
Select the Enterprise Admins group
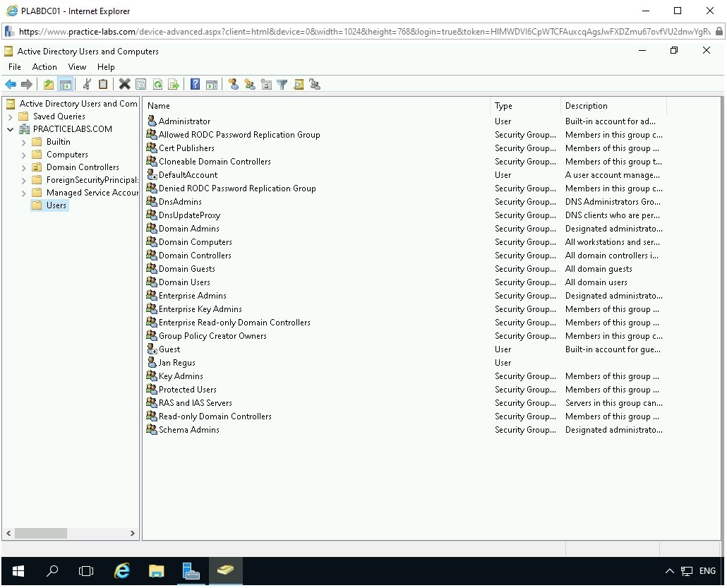[193, 295]
